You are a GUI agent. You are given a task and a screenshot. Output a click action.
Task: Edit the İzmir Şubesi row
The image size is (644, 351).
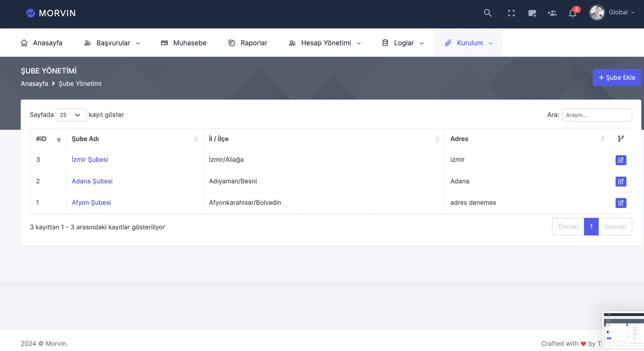pos(621,160)
